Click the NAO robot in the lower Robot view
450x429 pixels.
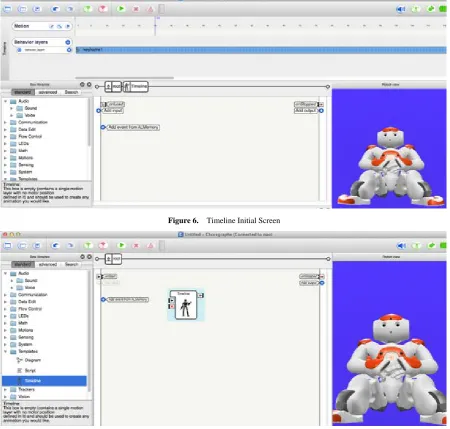tap(391, 368)
